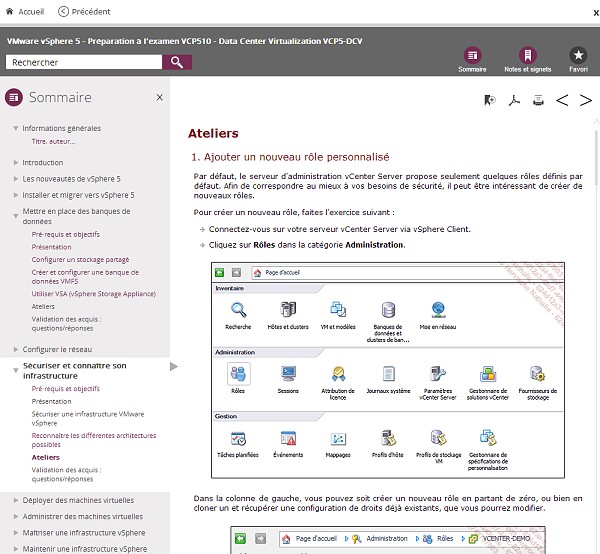Click the Rechercher search field
Viewport: 600px width, 554px height.
[x=84, y=62]
